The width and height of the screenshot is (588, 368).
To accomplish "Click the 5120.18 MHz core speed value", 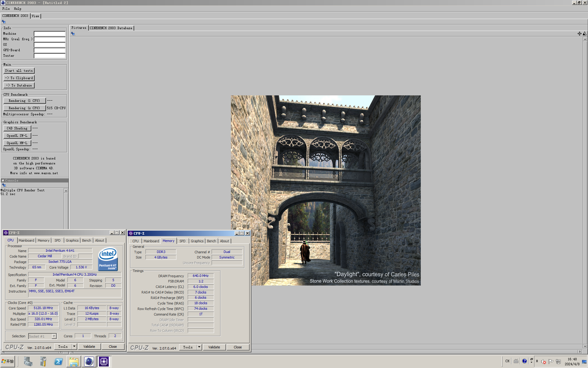I will click(43, 308).
